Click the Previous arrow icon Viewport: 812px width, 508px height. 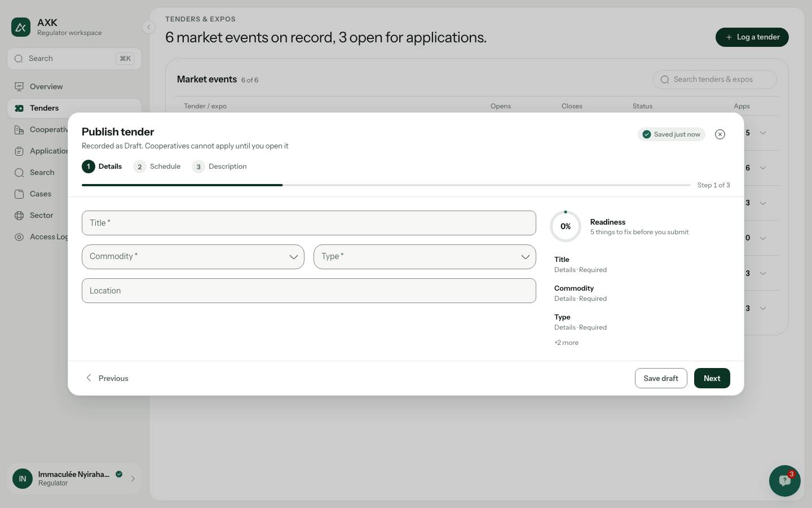pos(89,378)
